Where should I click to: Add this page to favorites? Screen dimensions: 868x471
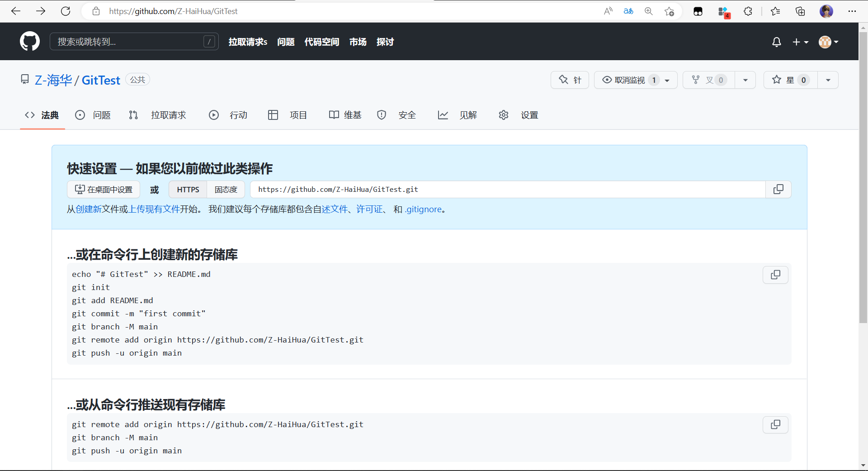[670, 11]
